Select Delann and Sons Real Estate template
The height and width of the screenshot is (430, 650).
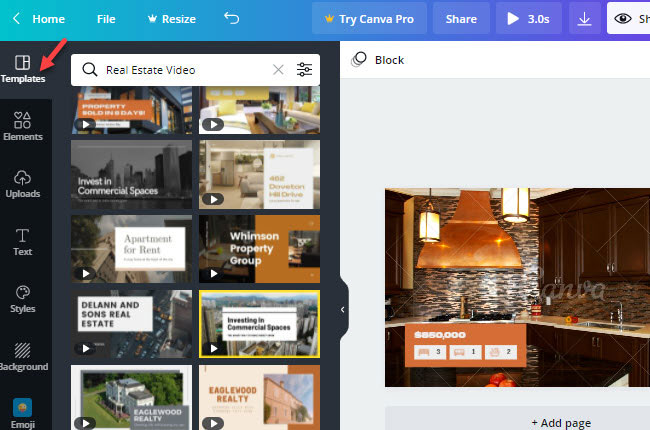click(x=131, y=324)
